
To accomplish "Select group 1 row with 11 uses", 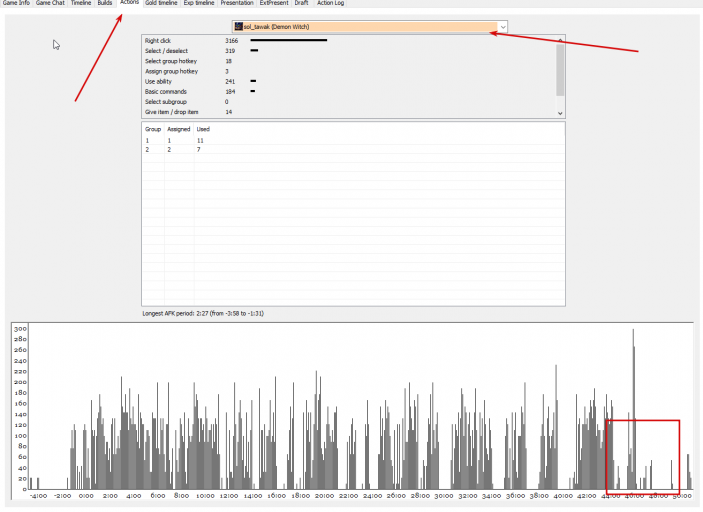I will 353,141.
